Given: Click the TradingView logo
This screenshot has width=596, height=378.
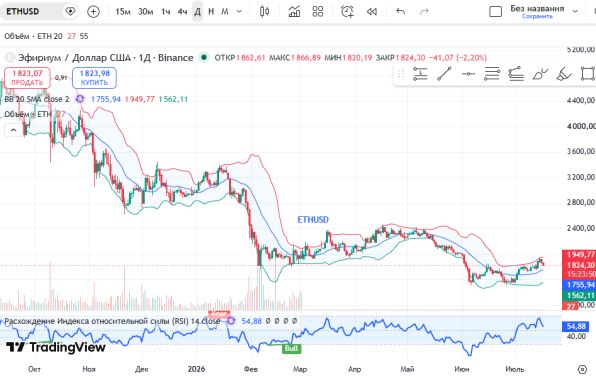Looking at the screenshot, I should [x=56, y=347].
